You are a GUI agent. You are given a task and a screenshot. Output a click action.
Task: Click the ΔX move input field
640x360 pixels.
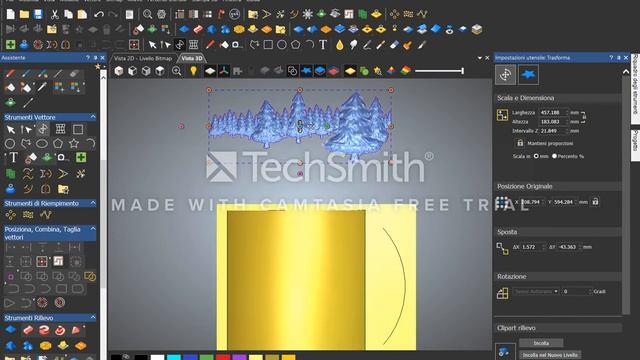tap(533, 247)
